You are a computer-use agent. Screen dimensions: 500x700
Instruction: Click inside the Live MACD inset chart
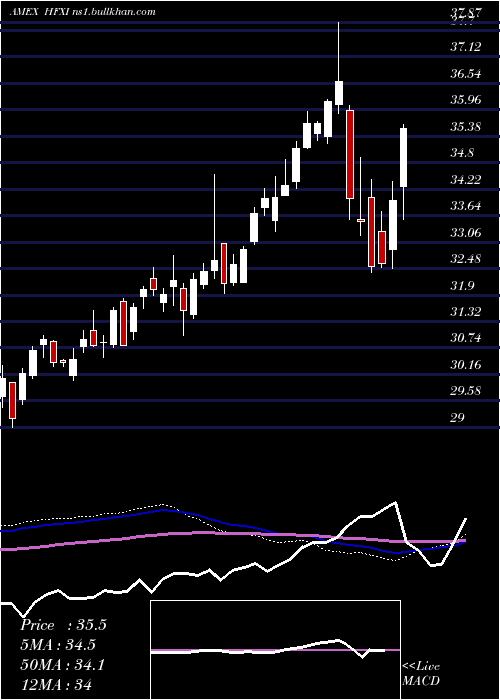275,650
